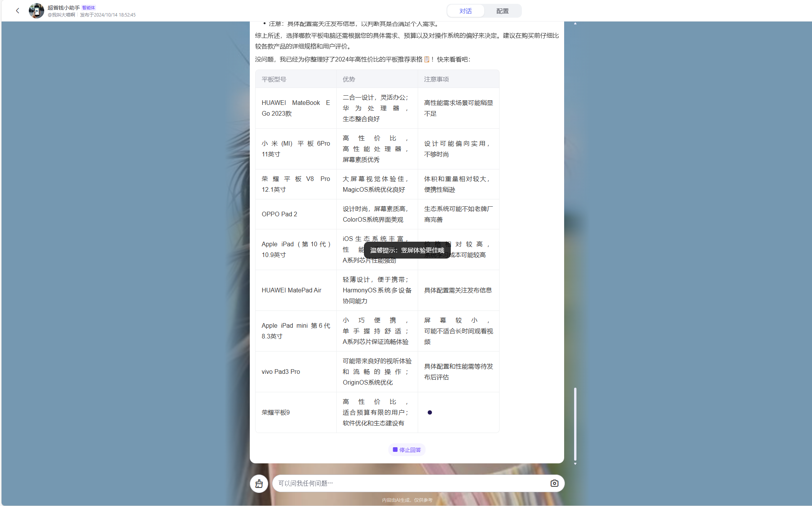The image size is (812, 506).
Task: Select the 平板型号 table header
Action: 273,79
